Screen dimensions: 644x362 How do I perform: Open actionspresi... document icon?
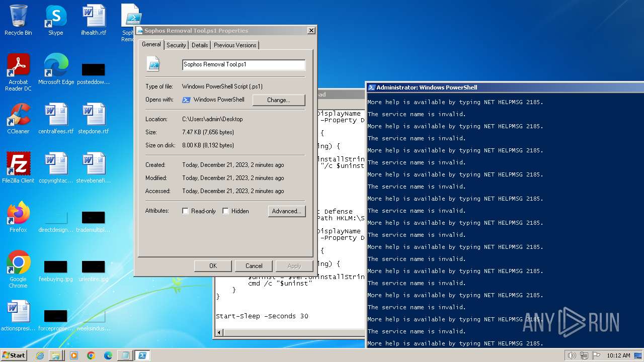(x=18, y=316)
